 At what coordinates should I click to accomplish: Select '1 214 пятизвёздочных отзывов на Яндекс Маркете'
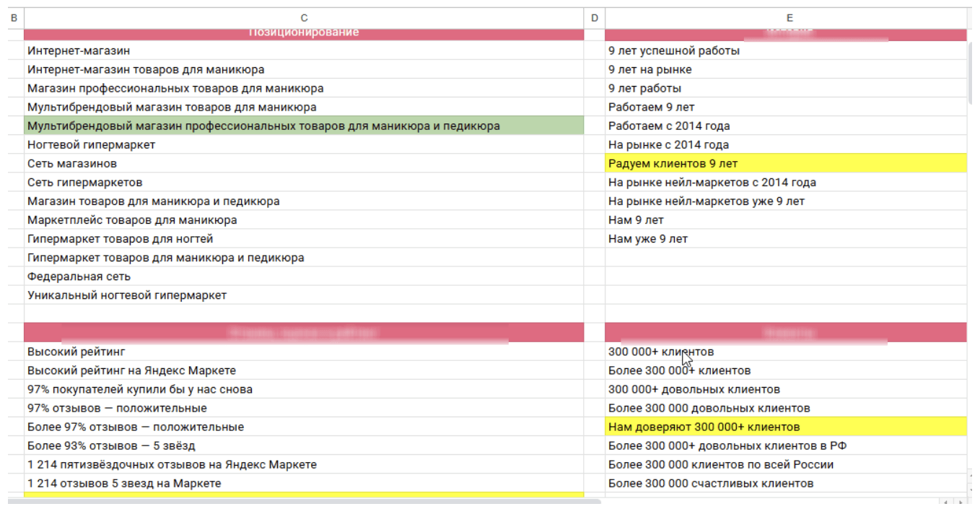[x=304, y=464]
